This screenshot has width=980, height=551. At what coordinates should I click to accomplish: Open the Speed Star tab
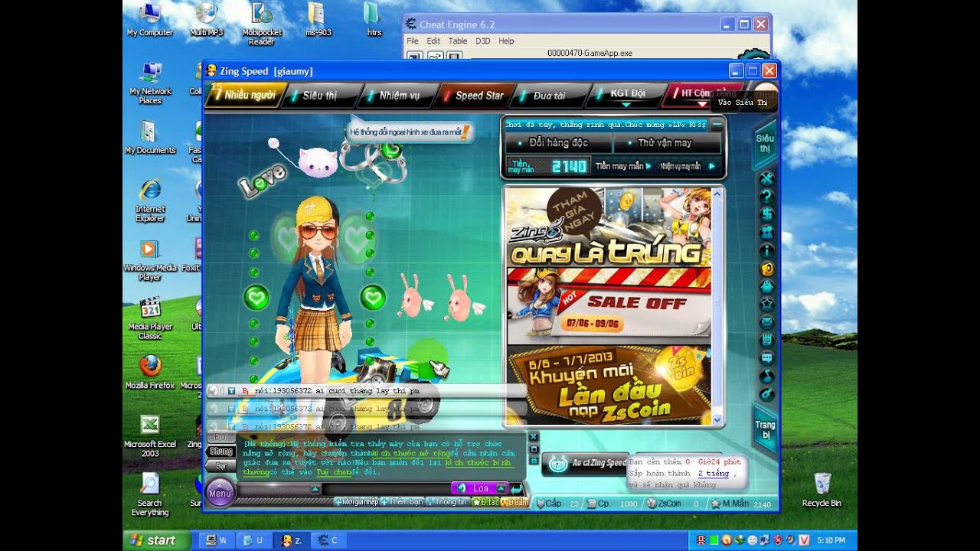pos(478,96)
